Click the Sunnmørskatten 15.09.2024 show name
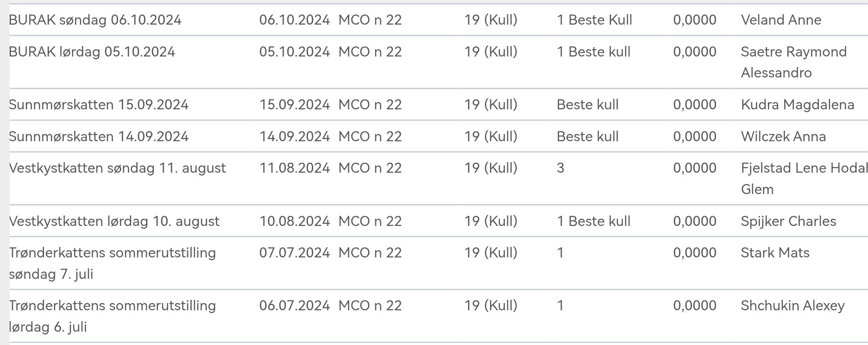Image resolution: width=868 pixels, height=345 pixels. click(x=99, y=105)
